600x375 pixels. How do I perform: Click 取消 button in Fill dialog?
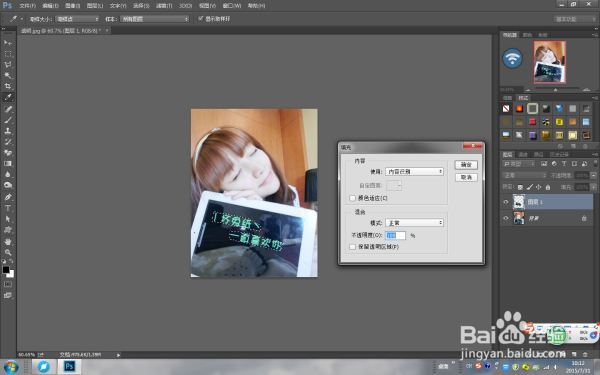(x=466, y=177)
